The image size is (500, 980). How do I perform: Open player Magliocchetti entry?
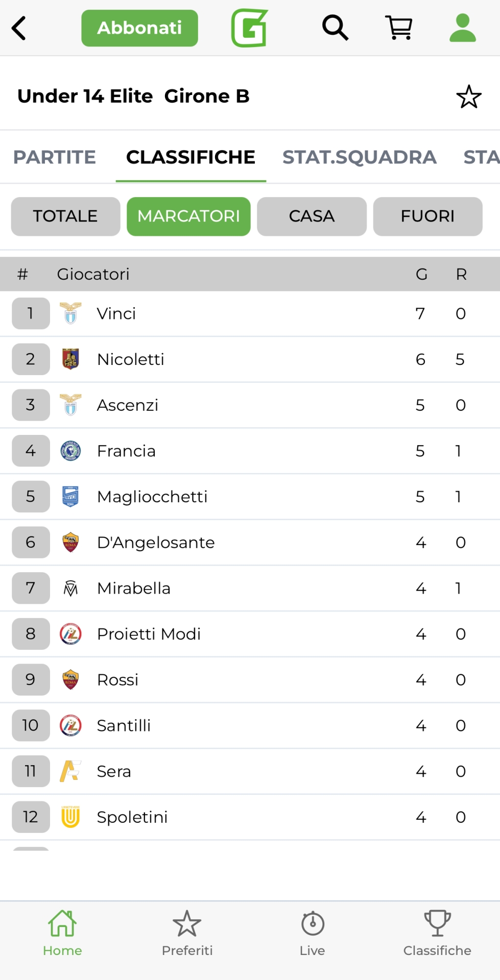click(x=152, y=497)
